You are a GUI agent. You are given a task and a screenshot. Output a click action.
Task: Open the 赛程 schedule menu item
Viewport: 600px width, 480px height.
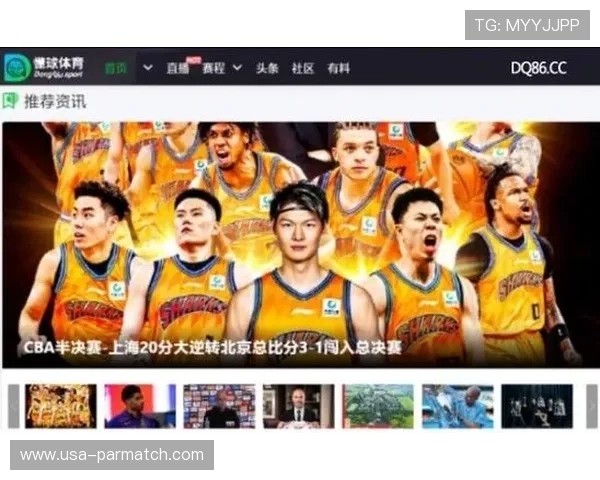213,68
